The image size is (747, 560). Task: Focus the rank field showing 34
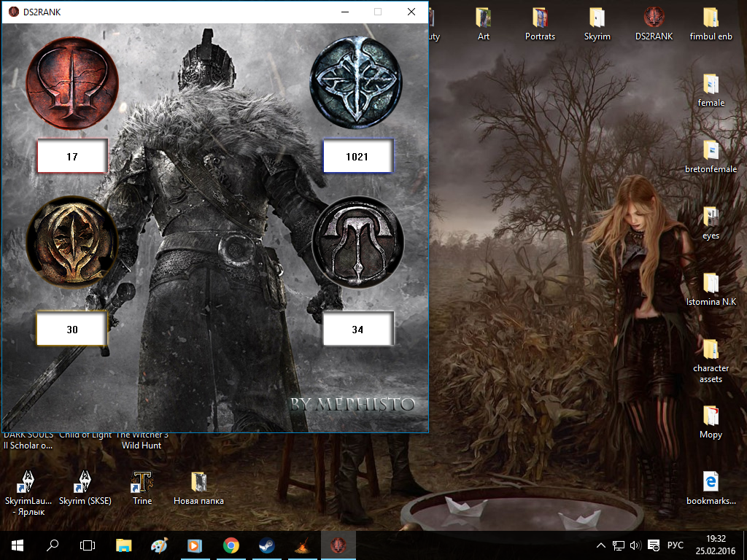pyautogui.click(x=358, y=329)
